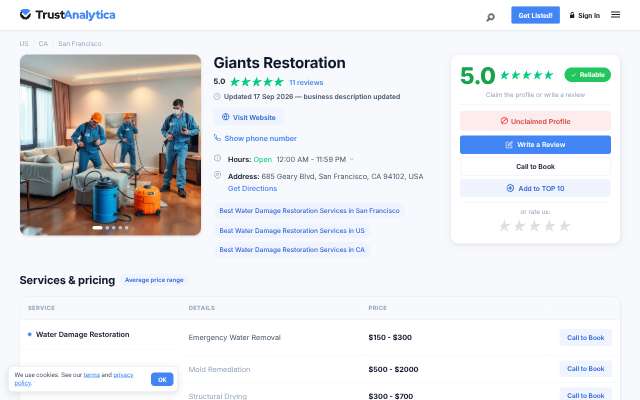Screen dimensions: 640x400
Task: Click the pencil icon on Write a Review
Action: [509, 144]
